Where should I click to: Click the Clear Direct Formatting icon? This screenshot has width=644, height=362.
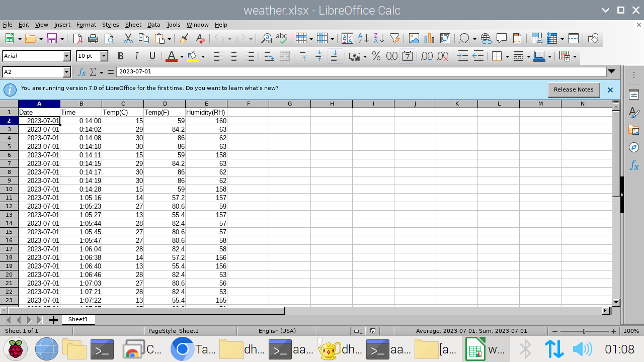coord(200,39)
